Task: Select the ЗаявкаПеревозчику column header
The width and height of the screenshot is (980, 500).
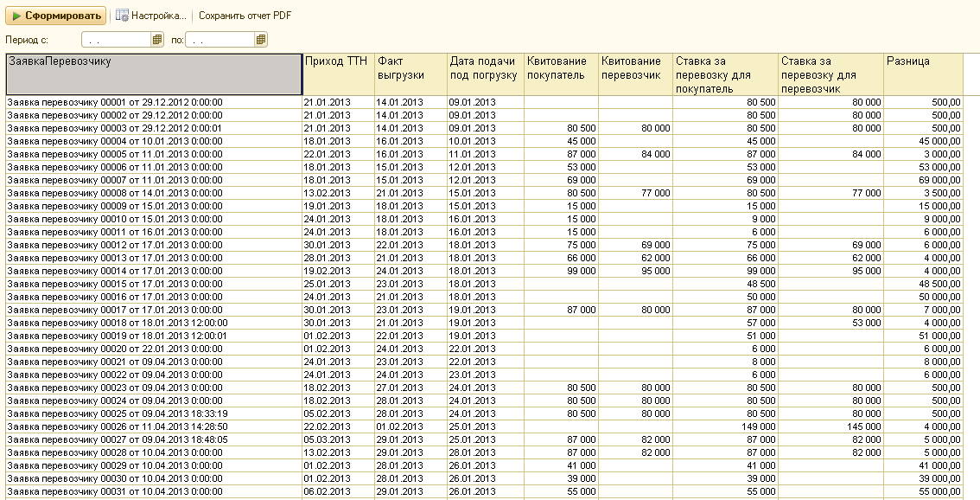Action: tap(154, 74)
